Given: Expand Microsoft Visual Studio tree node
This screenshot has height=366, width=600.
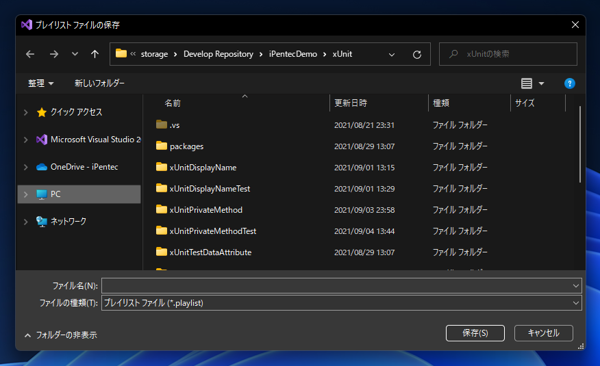Looking at the screenshot, I should click(x=26, y=140).
